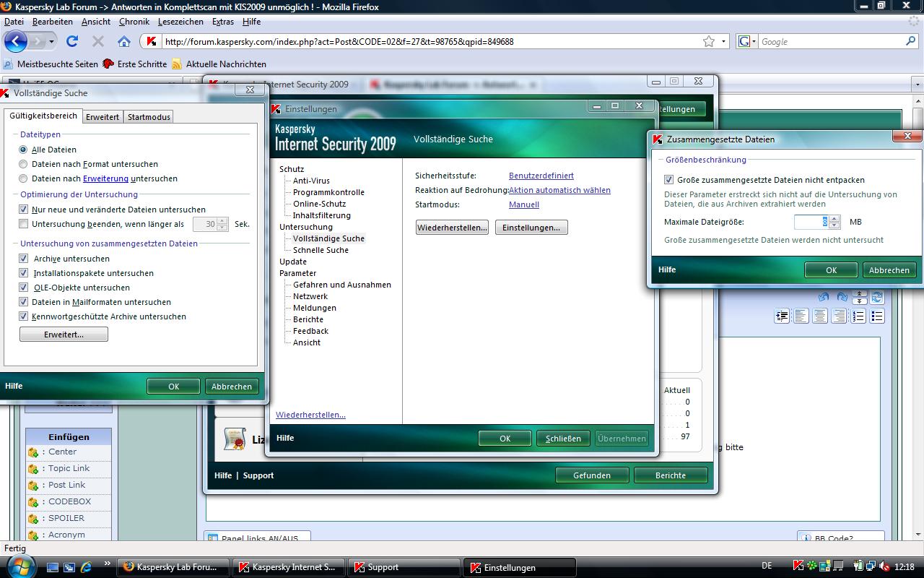Click Schließen in Einstellungen window
Viewport: 924px width, 578px height.
(x=563, y=439)
